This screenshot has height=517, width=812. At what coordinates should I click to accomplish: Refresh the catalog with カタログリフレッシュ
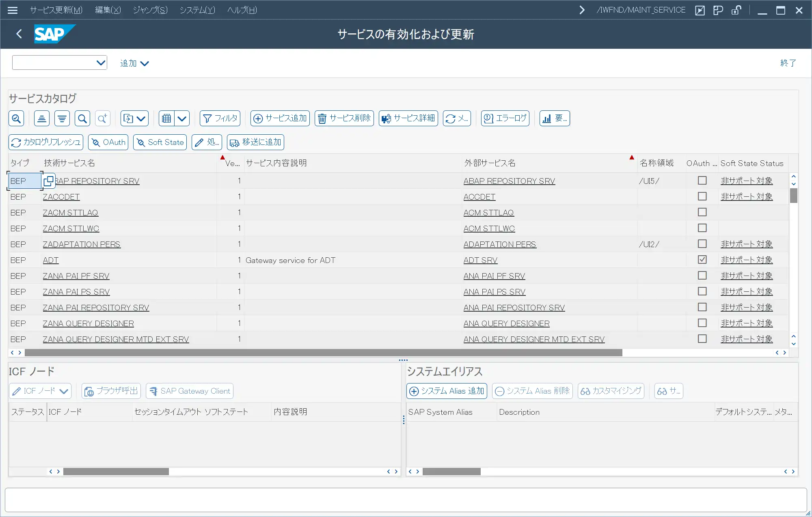click(x=45, y=142)
